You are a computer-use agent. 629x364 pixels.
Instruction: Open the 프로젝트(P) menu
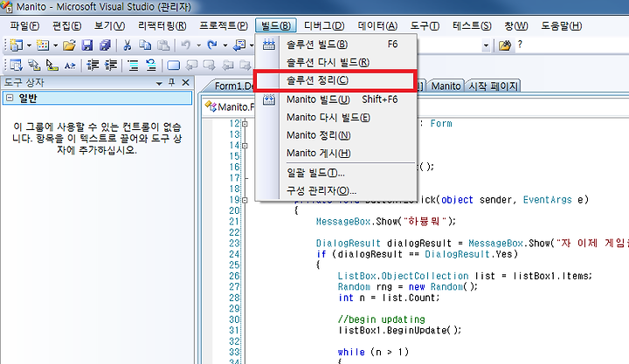(x=224, y=26)
